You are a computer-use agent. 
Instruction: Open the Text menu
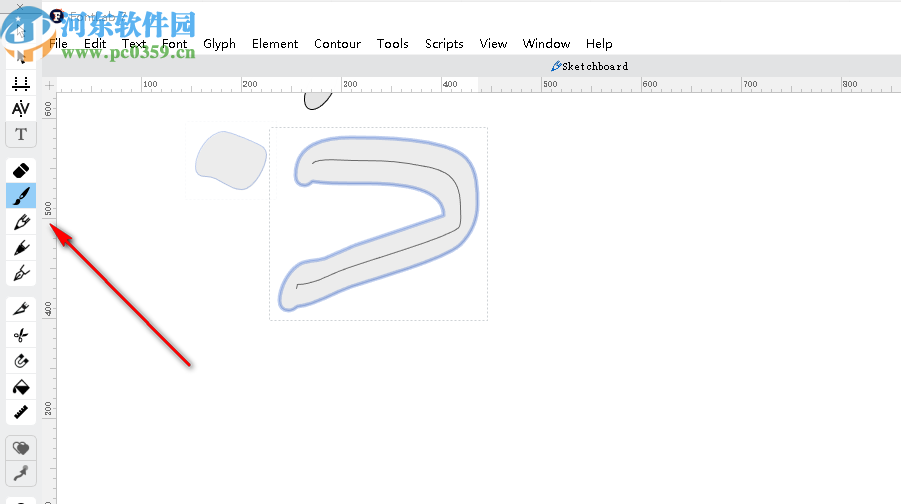[x=134, y=44]
